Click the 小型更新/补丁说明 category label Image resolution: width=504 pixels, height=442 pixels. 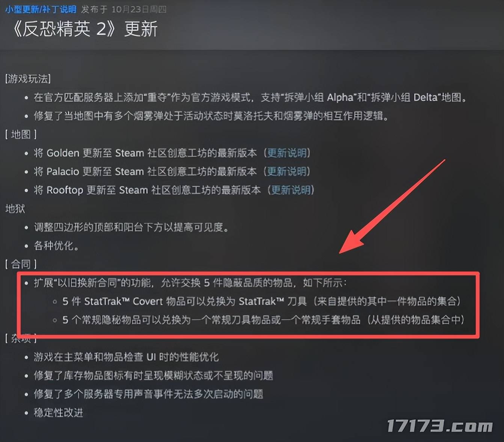coord(41,9)
